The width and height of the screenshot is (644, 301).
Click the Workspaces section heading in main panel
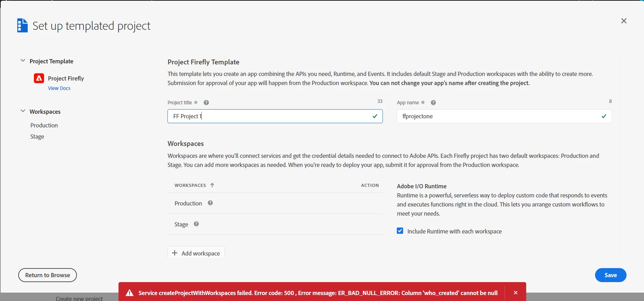(x=186, y=143)
